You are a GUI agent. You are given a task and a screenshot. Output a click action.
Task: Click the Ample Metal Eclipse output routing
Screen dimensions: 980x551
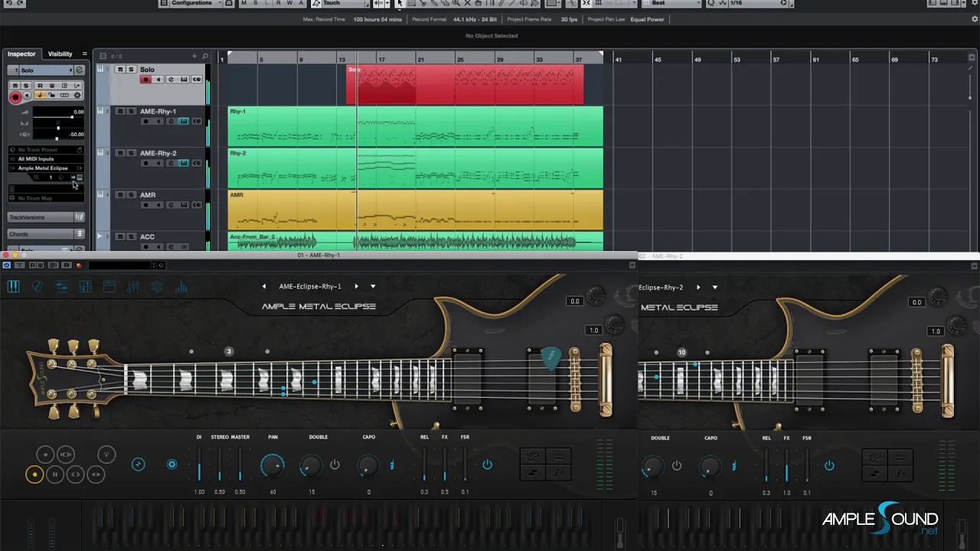46,168
